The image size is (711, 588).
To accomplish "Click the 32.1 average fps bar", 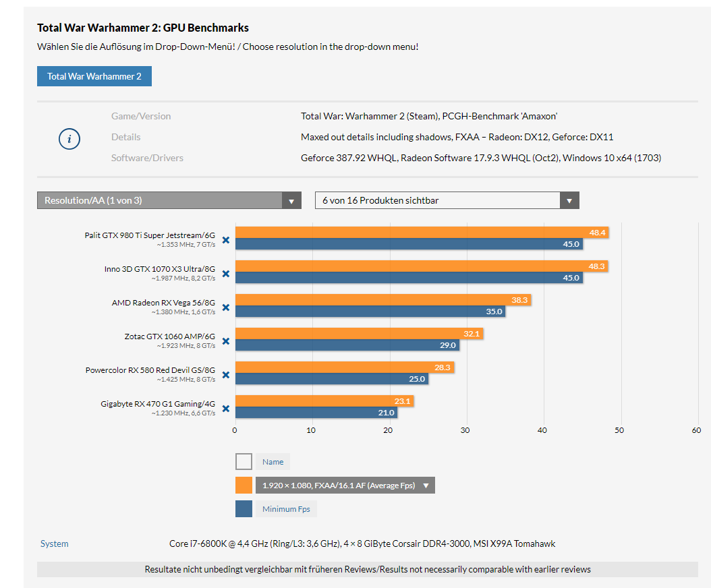I will click(x=359, y=334).
